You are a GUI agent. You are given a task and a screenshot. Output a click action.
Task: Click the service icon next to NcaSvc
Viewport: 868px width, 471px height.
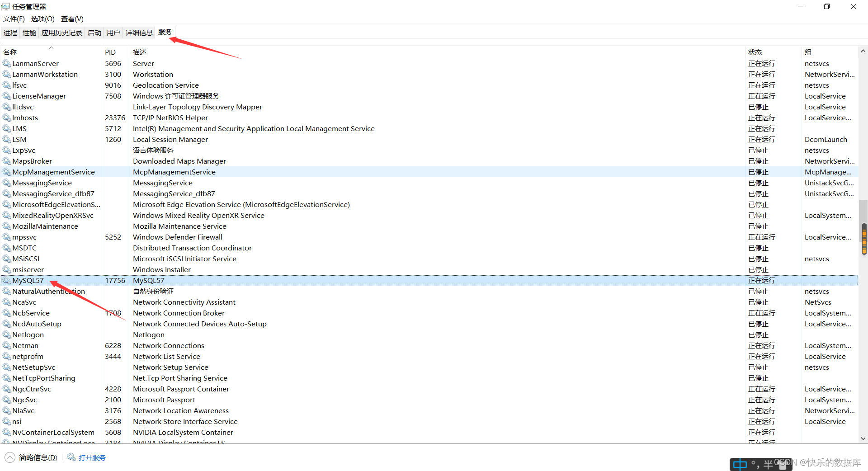7,302
